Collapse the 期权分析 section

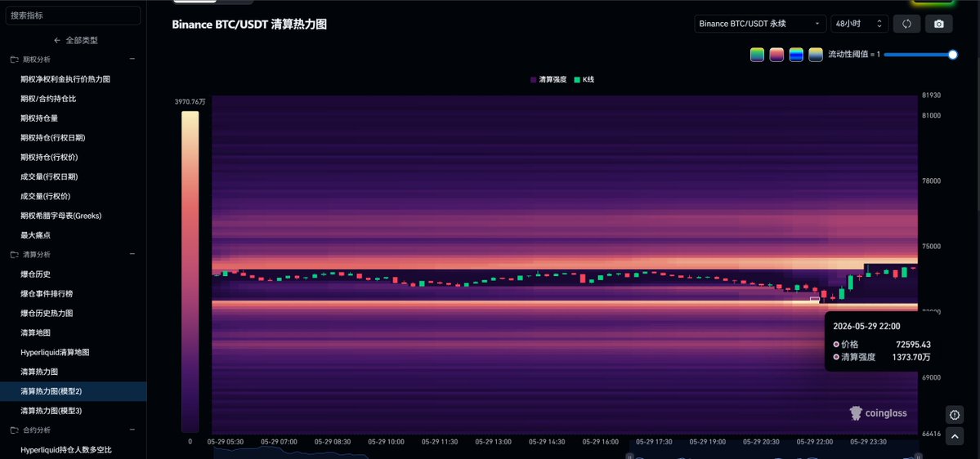[132, 60]
